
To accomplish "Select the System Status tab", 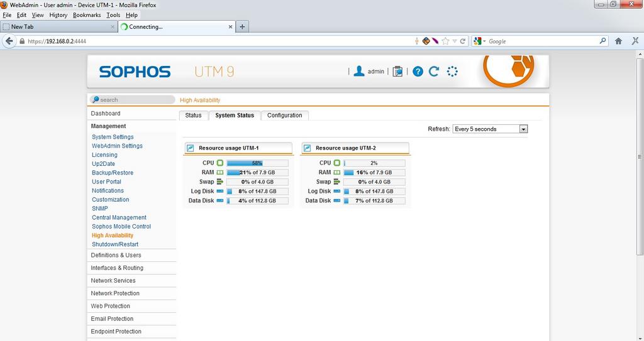I will [235, 116].
